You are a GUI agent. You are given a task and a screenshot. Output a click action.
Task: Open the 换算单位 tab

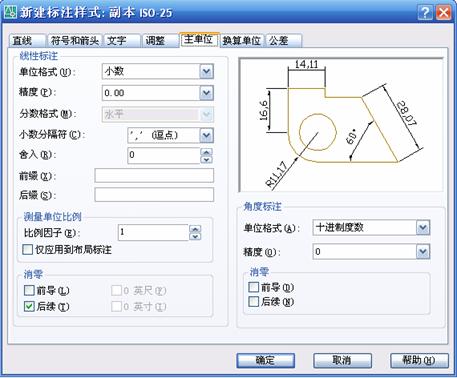pos(242,41)
